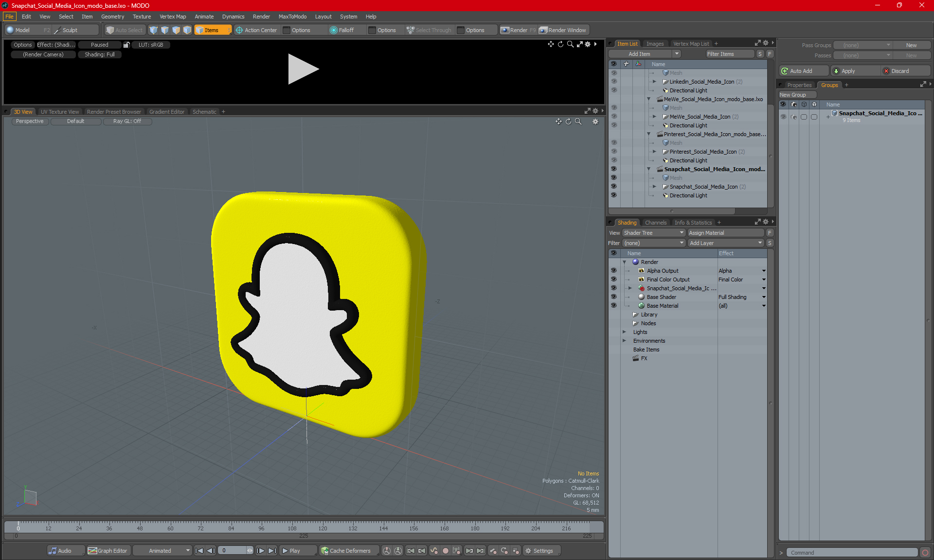The height and width of the screenshot is (560, 934).
Task: Expand the Lights tree entry
Action: coord(624,332)
